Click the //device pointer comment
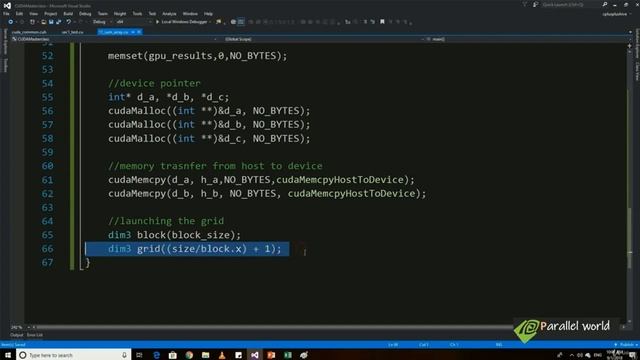 (x=154, y=83)
